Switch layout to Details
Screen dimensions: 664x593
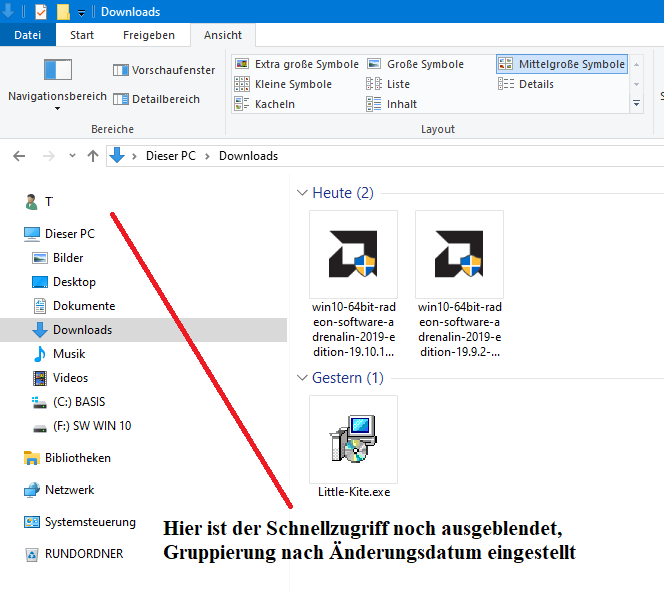click(526, 84)
